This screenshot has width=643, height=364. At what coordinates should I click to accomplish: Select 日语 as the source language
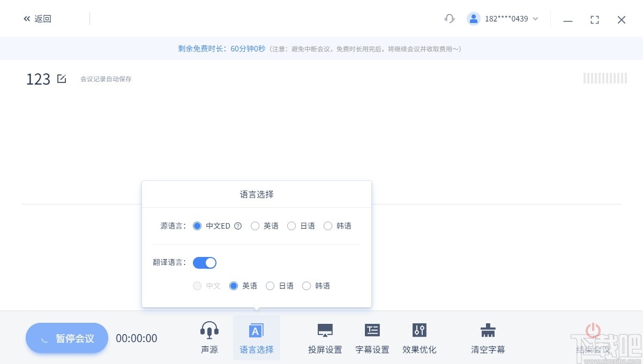click(x=291, y=226)
